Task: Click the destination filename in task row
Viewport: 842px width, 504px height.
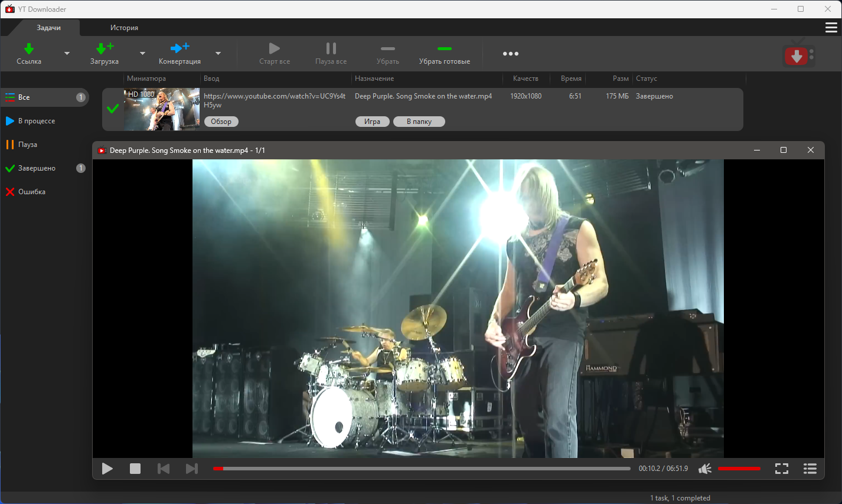Action: click(x=423, y=96)
